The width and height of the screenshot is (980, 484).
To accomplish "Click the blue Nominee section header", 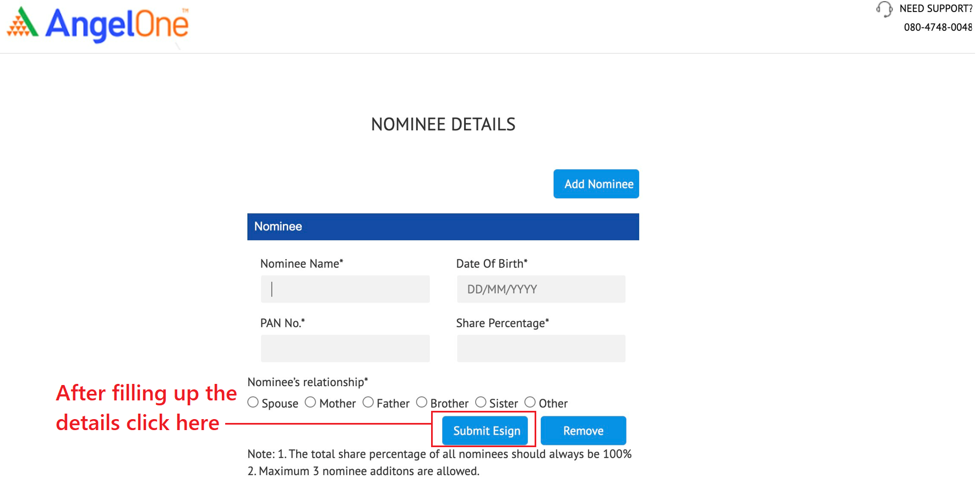I will coord(443,227).
